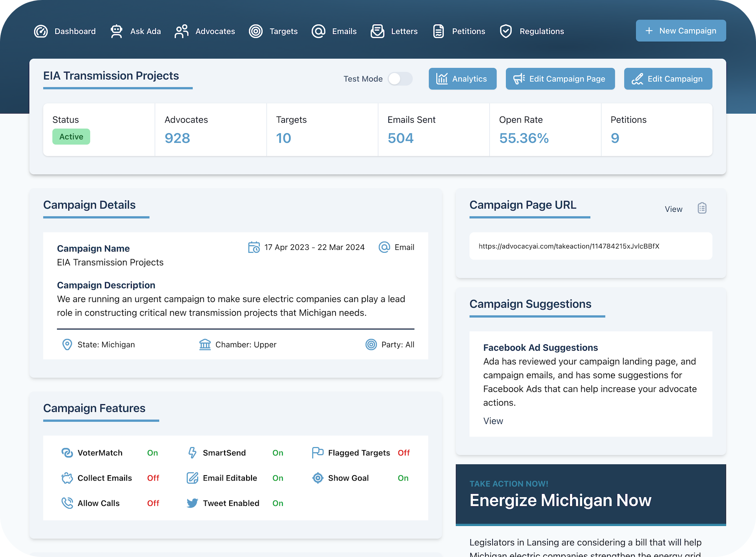
Task: Click the Edit Campaign button
Action: click(668, 78)
